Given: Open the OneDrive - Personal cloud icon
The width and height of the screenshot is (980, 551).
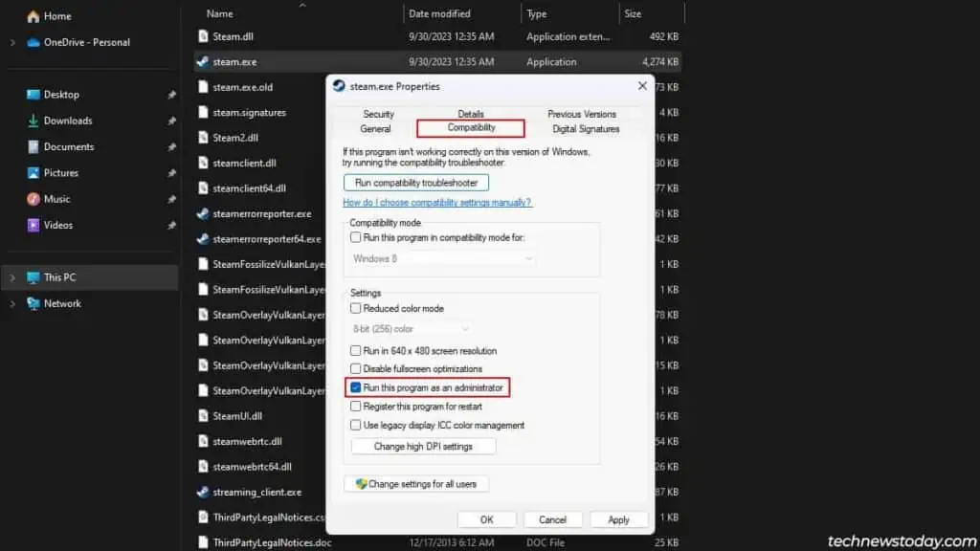Looking at the screenshot, I should coord(33,42).
